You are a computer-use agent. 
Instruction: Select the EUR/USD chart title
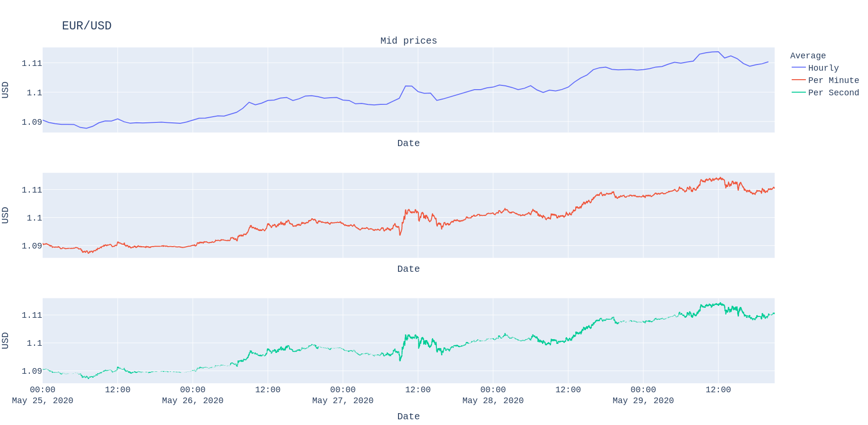(87, 26)
